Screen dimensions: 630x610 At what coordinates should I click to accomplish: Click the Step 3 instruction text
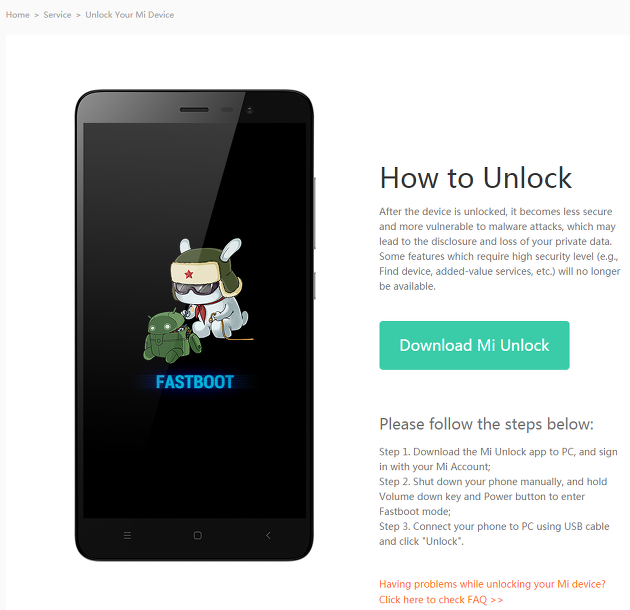494,534
